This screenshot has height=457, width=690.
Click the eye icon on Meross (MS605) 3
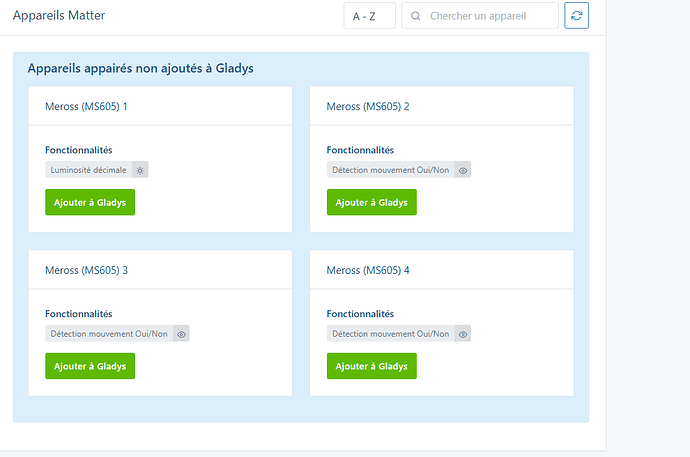[x=181, y=334]
